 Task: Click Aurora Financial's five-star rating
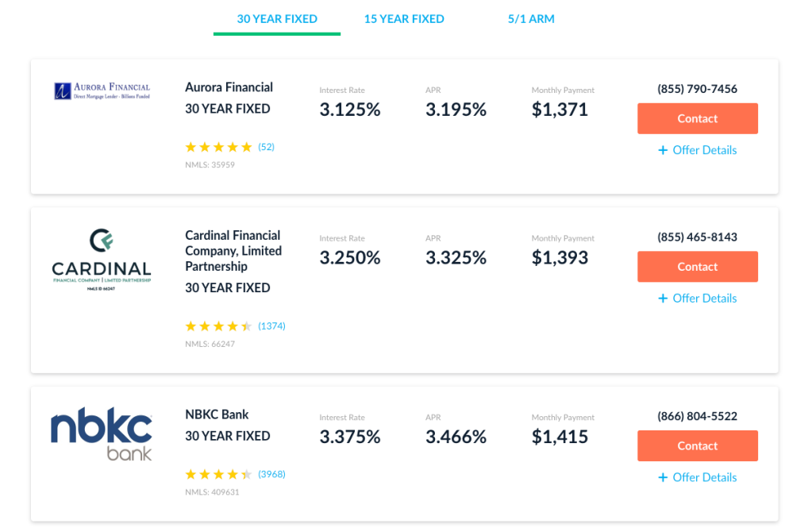point(218,147)
